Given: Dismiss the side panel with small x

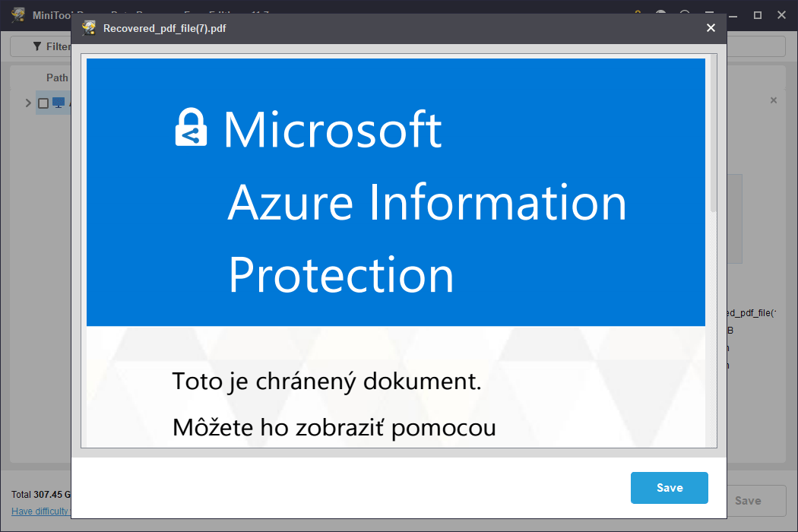Looking at the screenshot, I should [x=774, y=100].
